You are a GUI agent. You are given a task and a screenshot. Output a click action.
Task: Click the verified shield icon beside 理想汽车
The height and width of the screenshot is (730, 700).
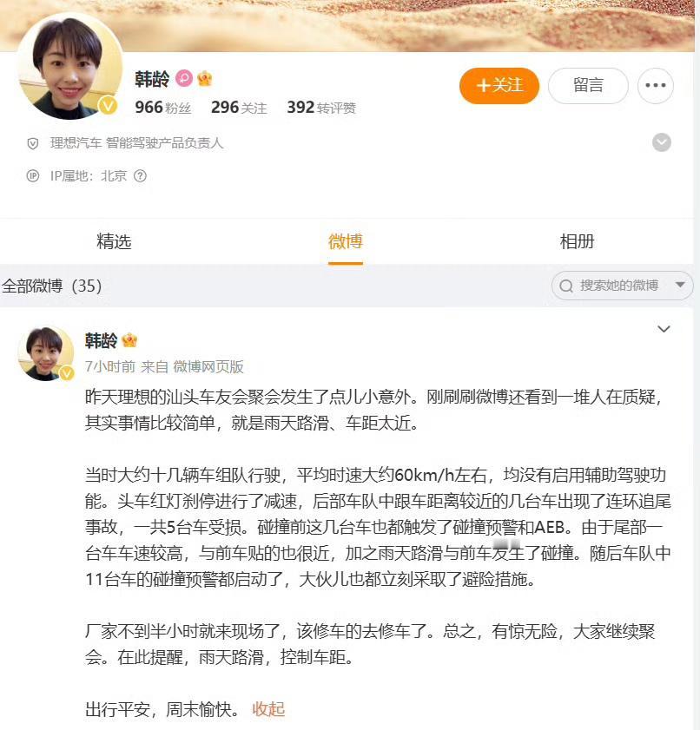point(33,143)
